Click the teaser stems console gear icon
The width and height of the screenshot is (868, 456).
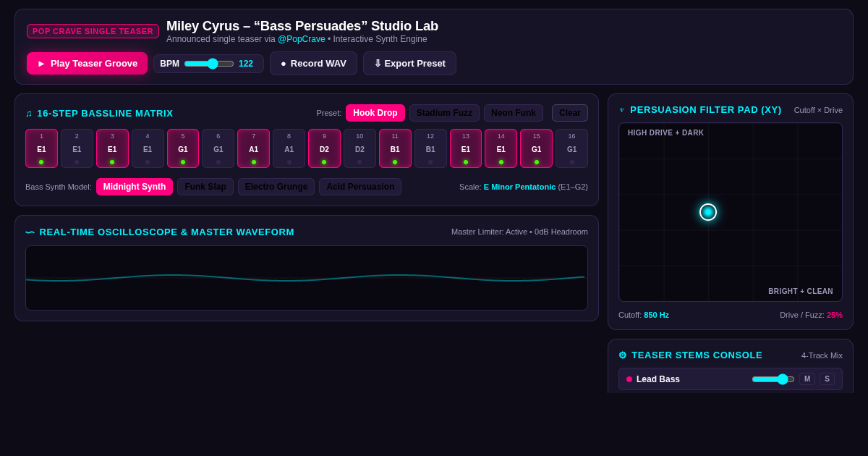point(623,355)
